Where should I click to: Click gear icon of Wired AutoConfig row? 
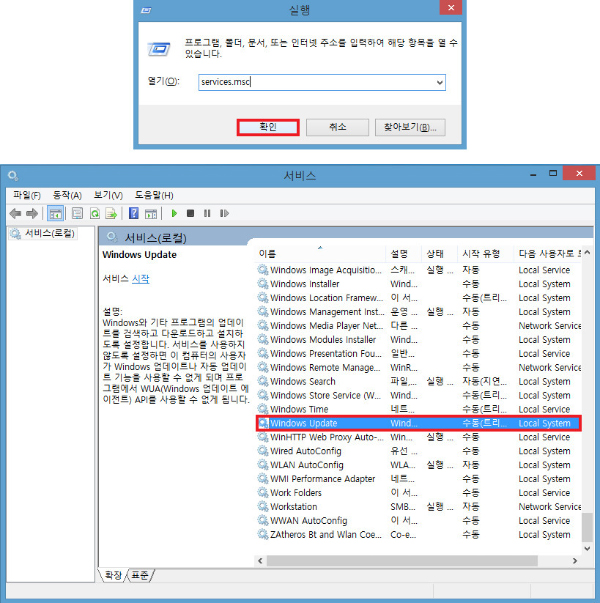[263, 451]
